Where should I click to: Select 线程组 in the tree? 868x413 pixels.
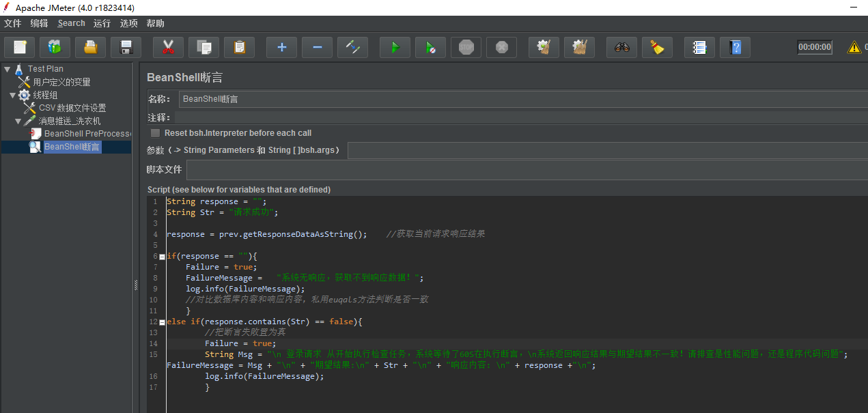pos(46,95)
